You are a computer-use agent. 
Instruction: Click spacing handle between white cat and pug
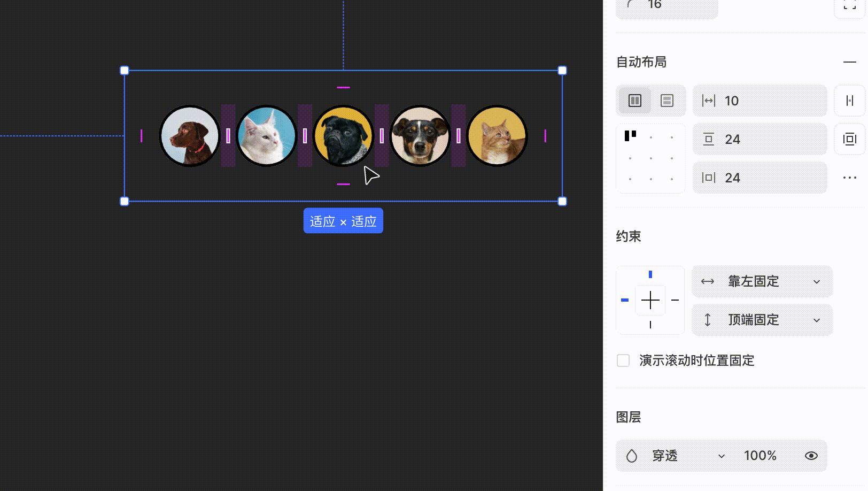click(305, 136)
